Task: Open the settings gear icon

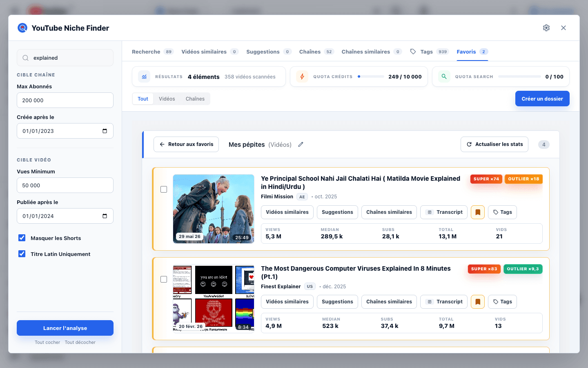Action: tap(546, 28)
